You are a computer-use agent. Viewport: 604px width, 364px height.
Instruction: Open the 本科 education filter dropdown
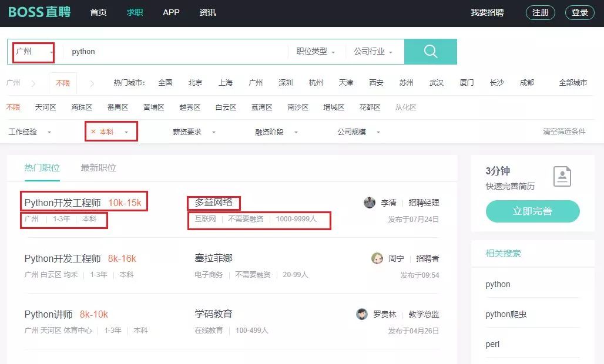click(115, 132)
